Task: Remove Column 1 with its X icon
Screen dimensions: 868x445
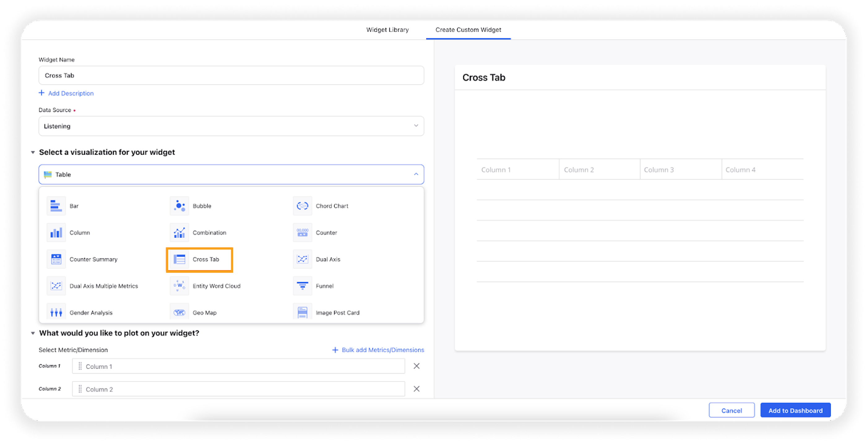Action: 417,366
